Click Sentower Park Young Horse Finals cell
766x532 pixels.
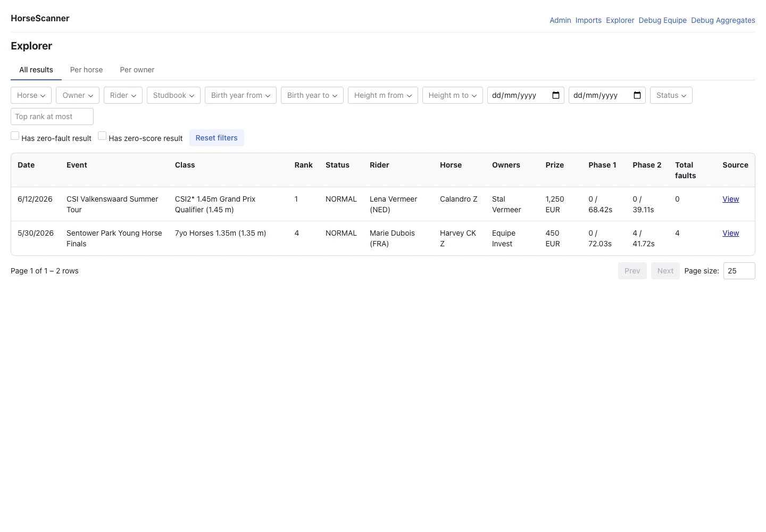[x=114, y=238]
